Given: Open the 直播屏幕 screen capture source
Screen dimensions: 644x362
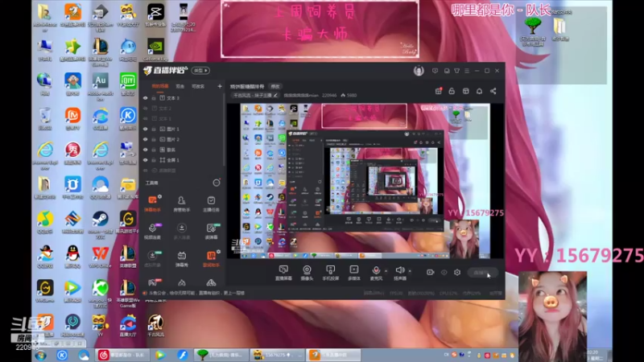Looking at the screenshot, I should coord(283,273).
